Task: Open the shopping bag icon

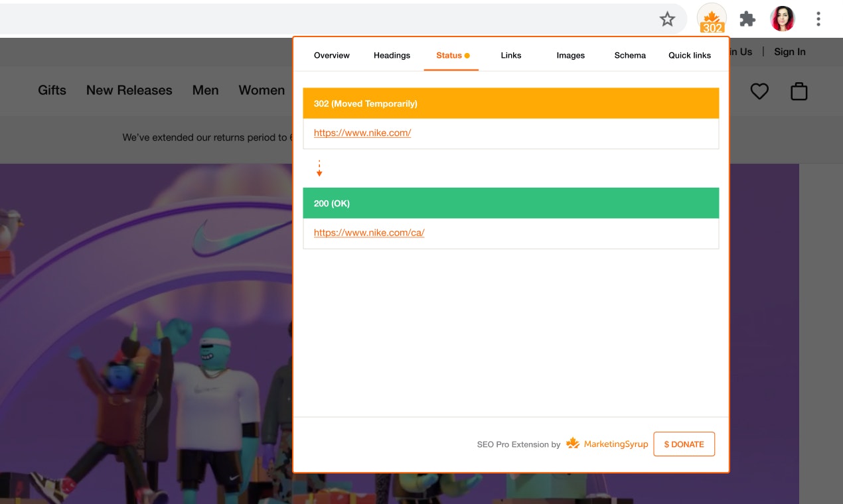Action: [x=799, y=91]
